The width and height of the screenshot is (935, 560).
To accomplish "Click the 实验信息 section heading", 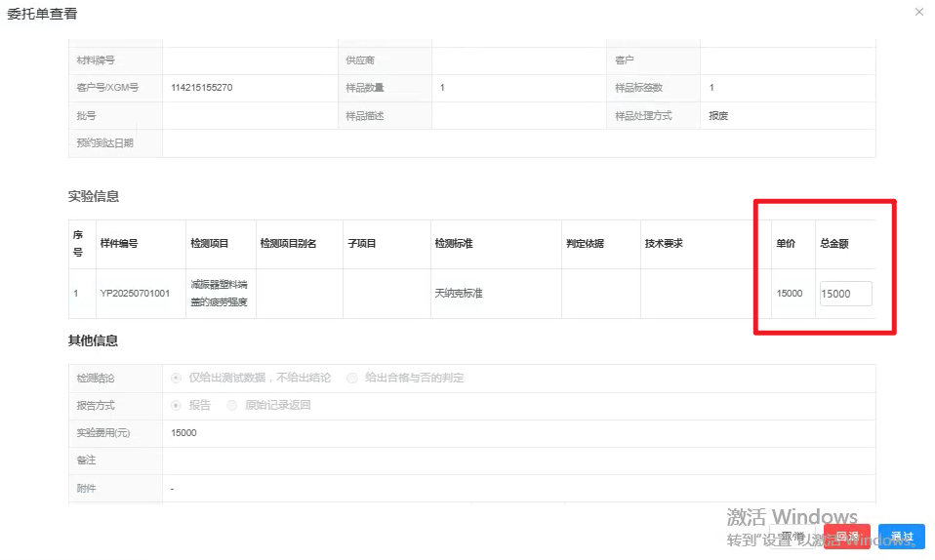I will (94, 196).
